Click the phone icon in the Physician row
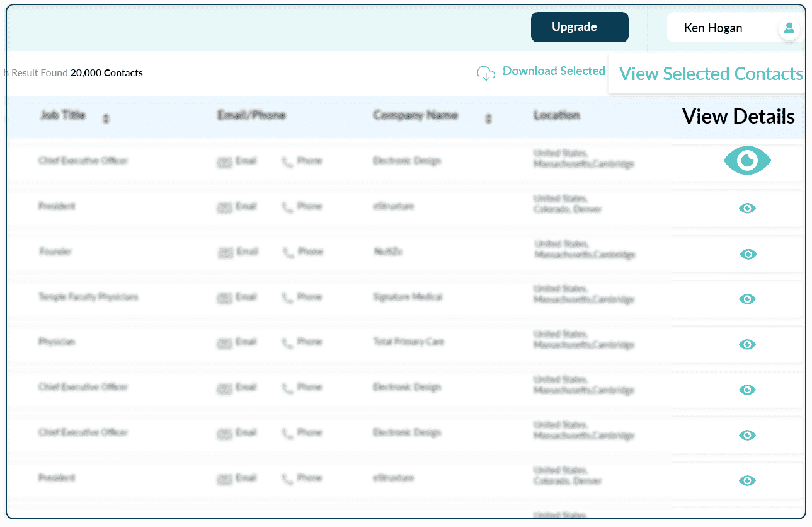 click(x=288, y=343)
